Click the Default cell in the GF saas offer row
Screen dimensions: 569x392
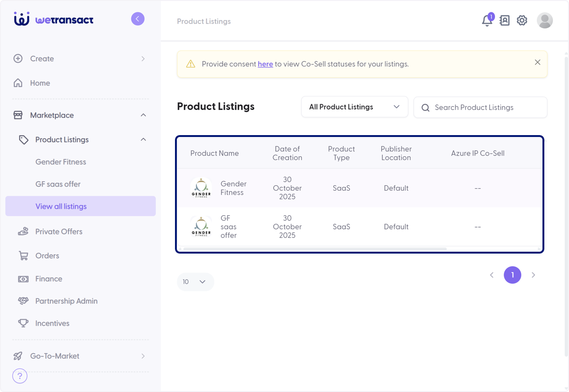click(x=396, y=227)
